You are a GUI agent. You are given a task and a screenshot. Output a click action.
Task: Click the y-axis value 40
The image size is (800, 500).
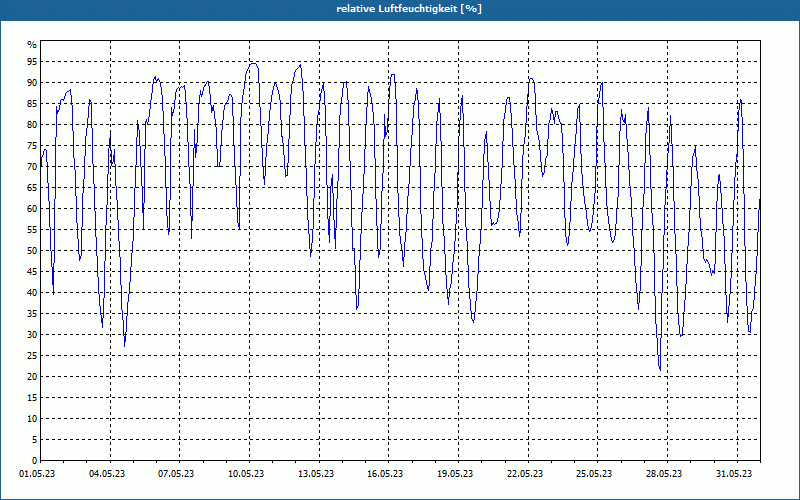point(32,292)
